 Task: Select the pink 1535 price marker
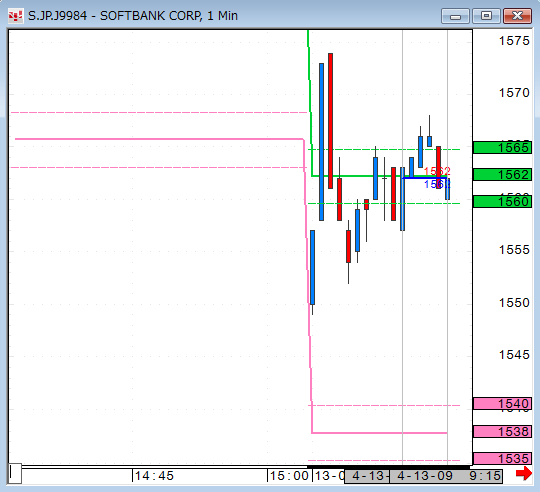[502, 458]
